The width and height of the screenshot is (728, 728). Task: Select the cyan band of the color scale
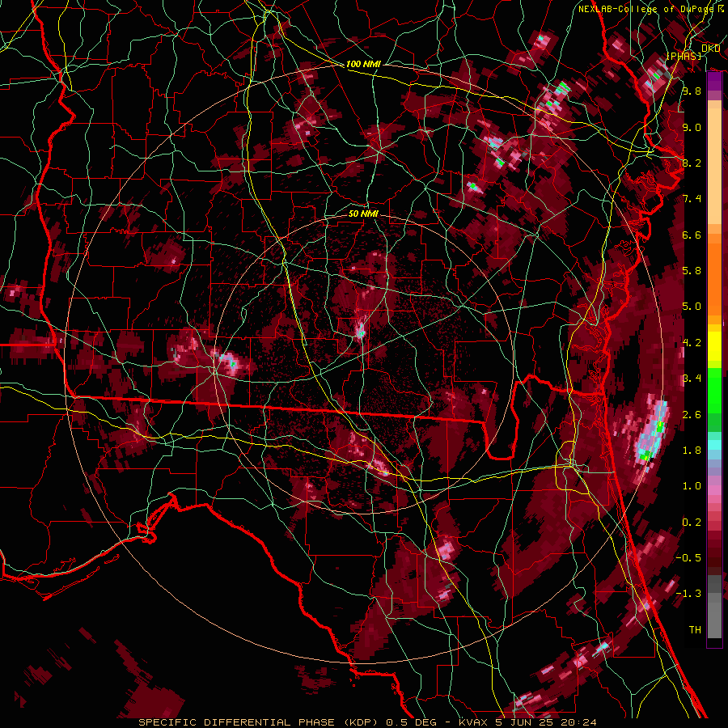714,445
